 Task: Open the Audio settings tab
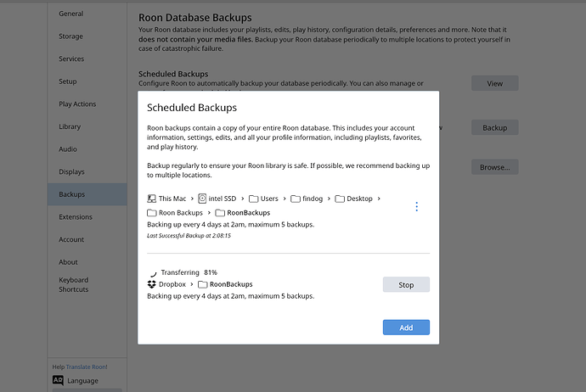click(87, 149)
